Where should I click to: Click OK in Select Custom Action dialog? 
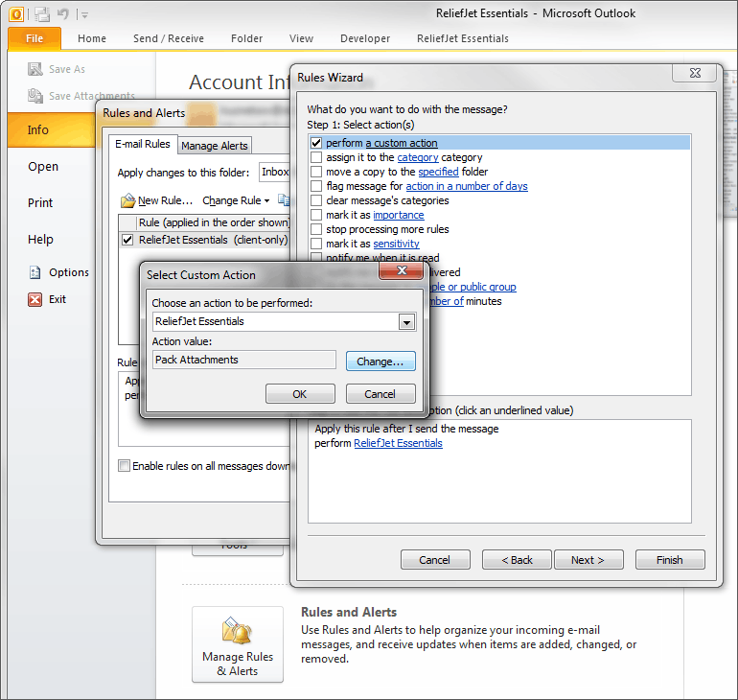pos(300,393)
